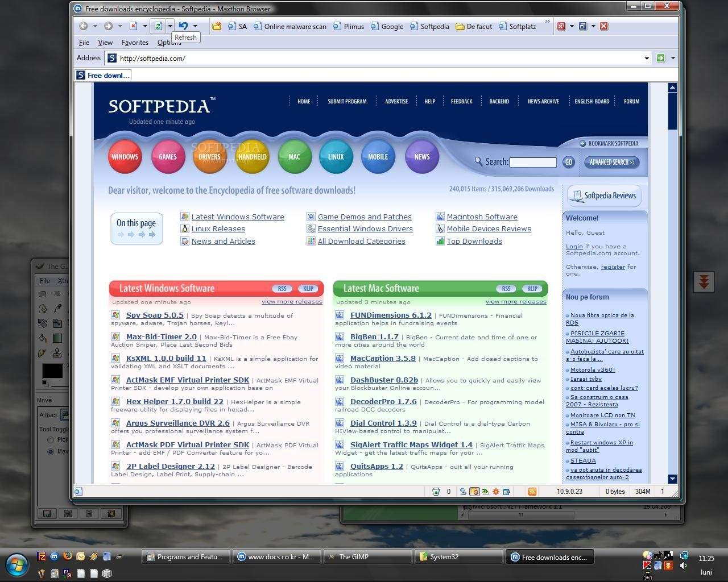
Task: Open the Forward button history dropdown arrow
Action: pyautogui.click(x=119, y=26)
